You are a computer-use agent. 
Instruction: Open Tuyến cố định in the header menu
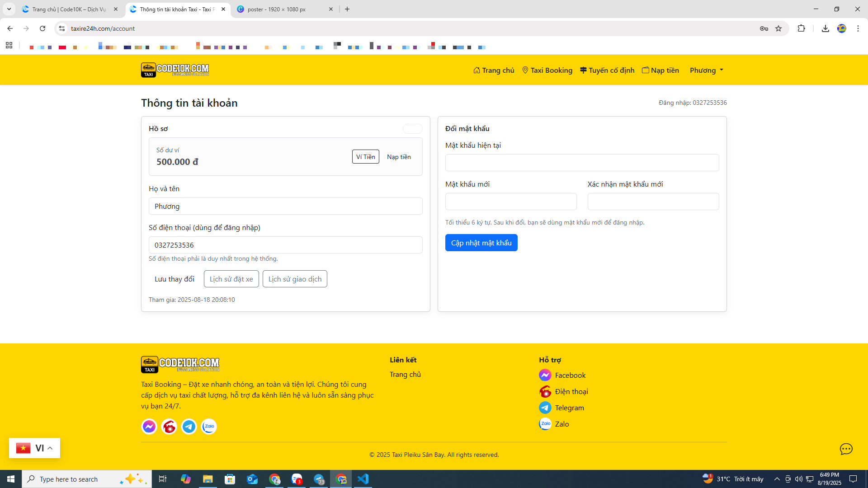607,70
